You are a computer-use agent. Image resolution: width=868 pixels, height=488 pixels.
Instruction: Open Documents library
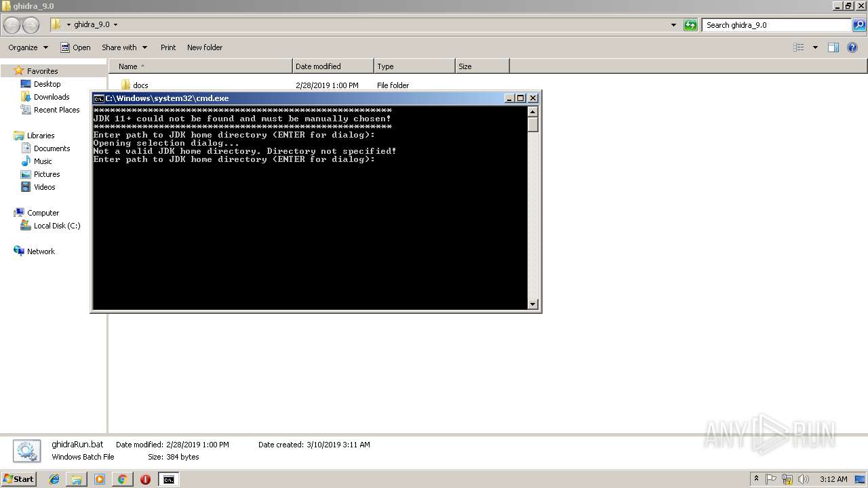pyautogui.click(x=52, y=148)
